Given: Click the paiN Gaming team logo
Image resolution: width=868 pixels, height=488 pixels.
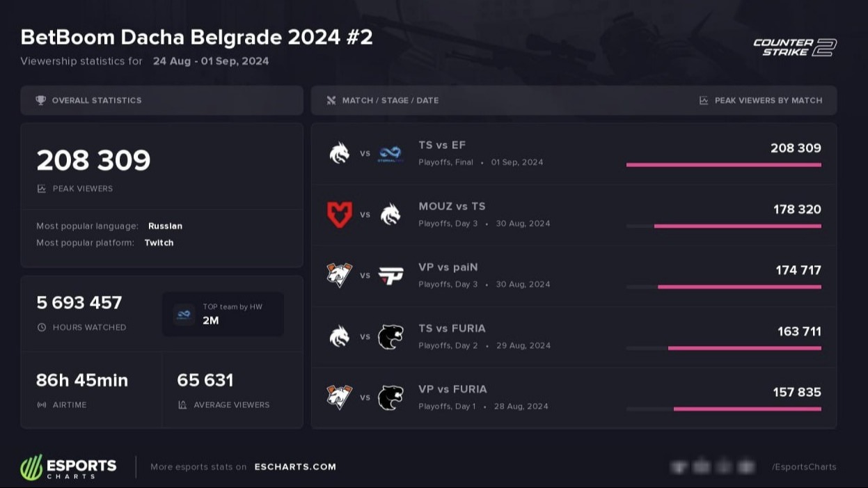Looking at the screenshot, I should [x=390, y=276].
